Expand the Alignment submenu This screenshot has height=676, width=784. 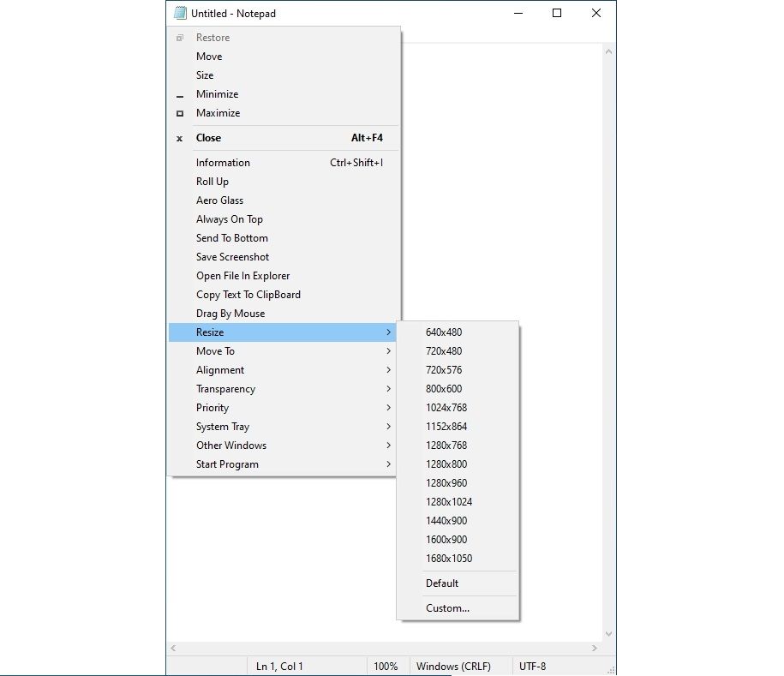tap(283, 370)
